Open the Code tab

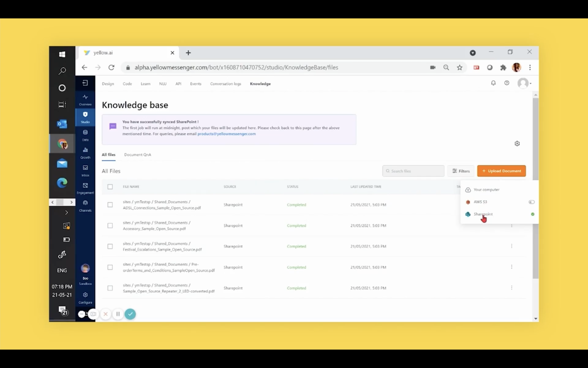click(127, 84)
